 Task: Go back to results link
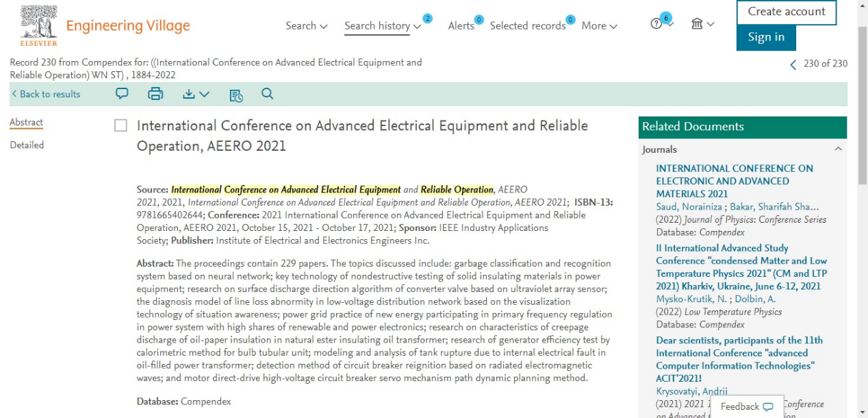pos(45,94)
